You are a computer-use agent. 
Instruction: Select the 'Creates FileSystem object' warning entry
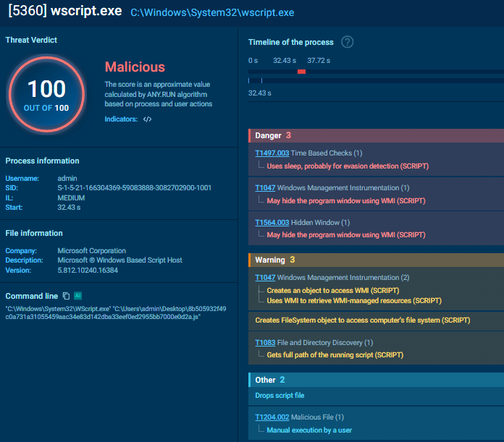click(x=362, y=320)
